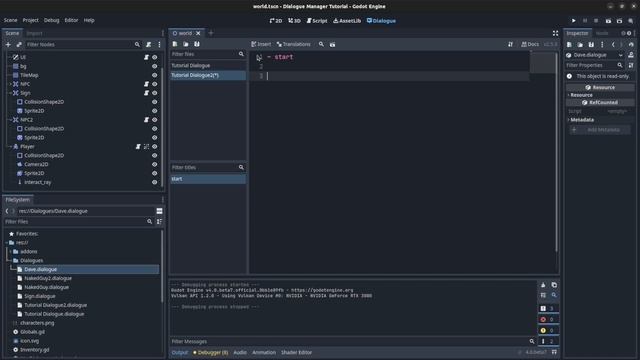
Task: Toggle visibility of UI node
Action: click(x=154, y=57)
